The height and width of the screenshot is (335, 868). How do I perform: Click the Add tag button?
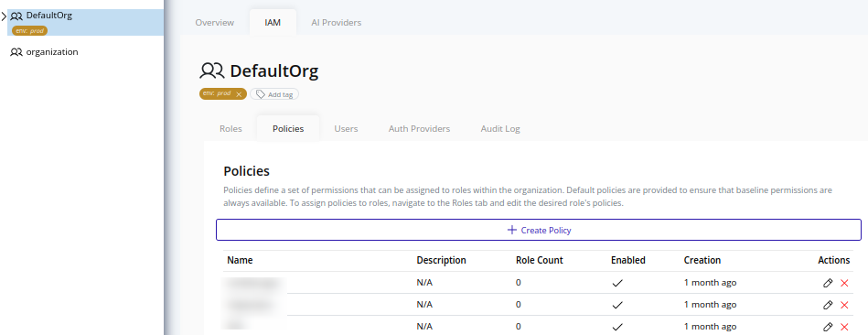click(274, 94)
